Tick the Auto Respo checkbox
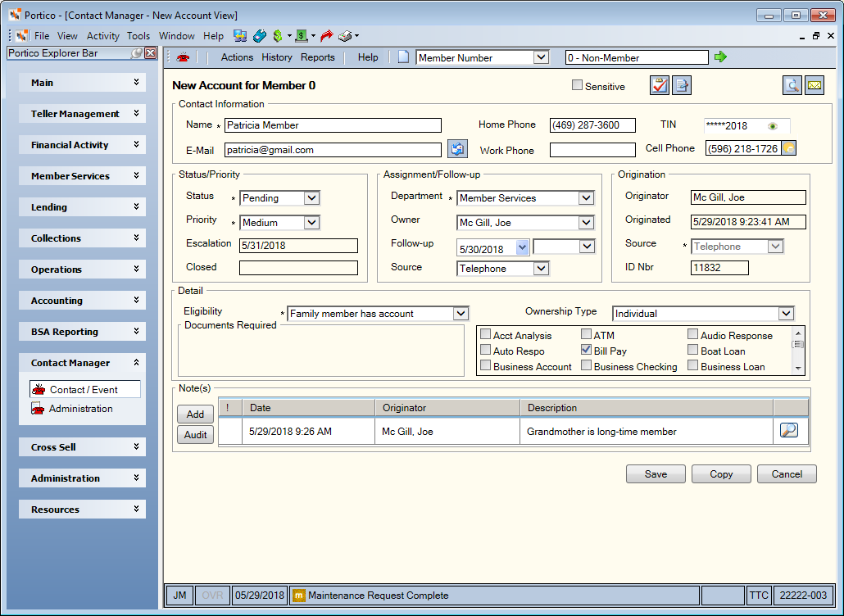The width and height of the screenshot is (844, 616). click(486, 350)
